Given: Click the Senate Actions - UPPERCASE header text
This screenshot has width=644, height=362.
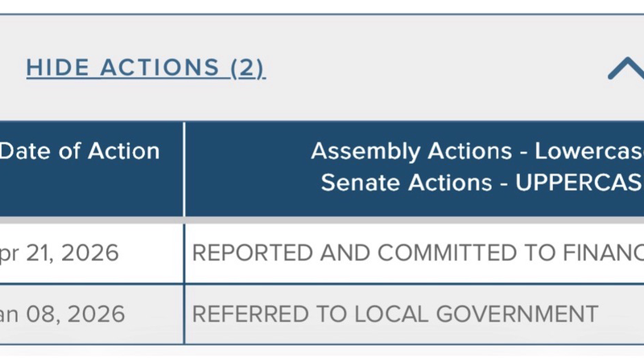Looking at the screenshot, I should tap(481, 182).
